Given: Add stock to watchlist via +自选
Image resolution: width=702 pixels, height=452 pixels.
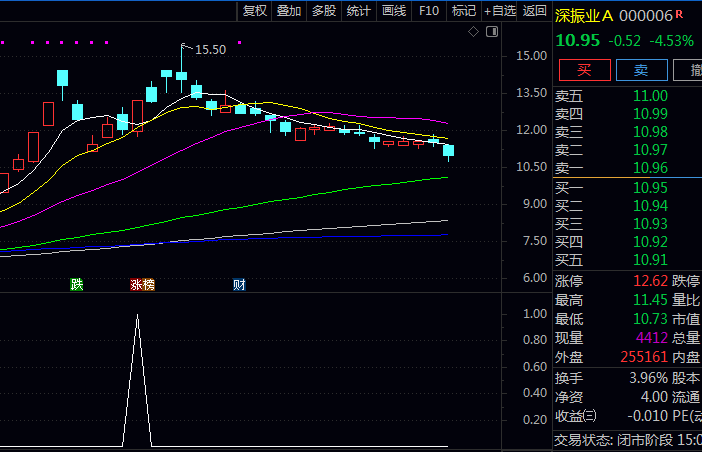Looking at the screenshot, I should point(500,10).
